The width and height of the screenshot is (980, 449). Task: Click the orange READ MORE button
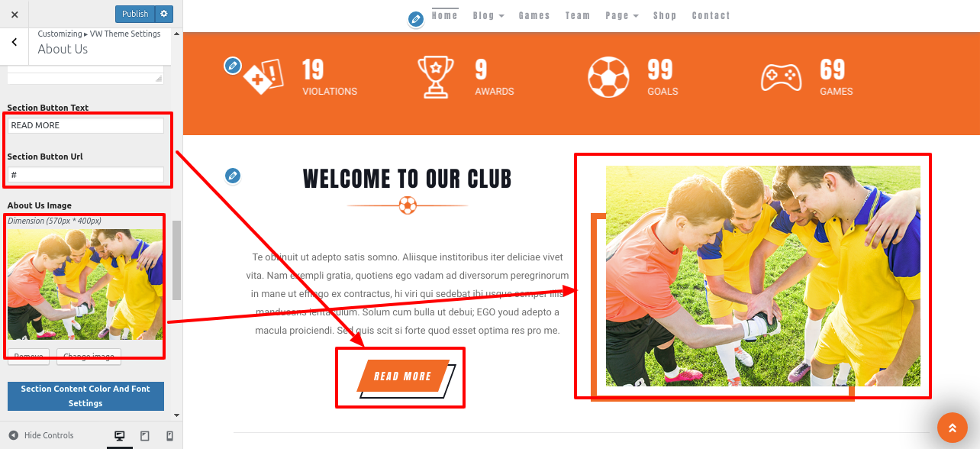click(402, 376)
